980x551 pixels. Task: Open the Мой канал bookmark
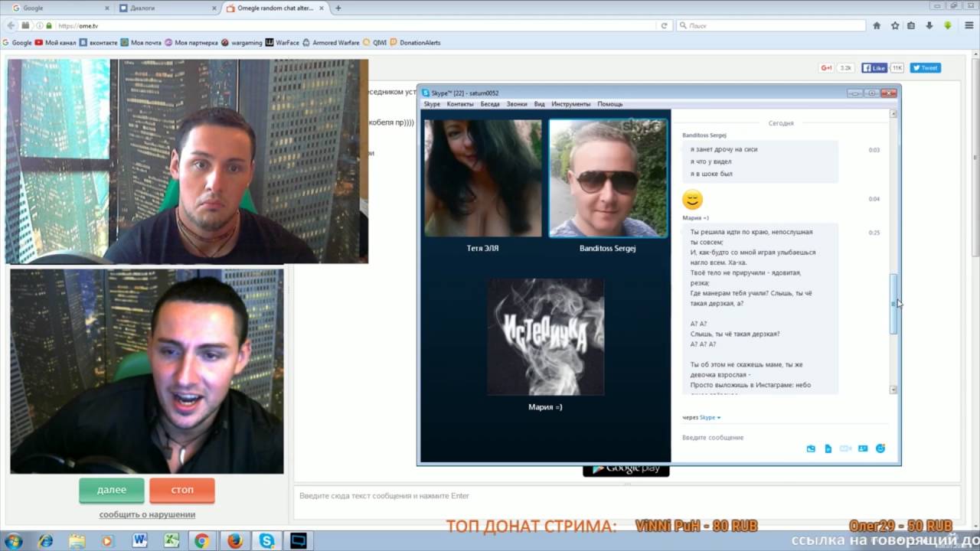pyautogui.click(x=55, y=43)
